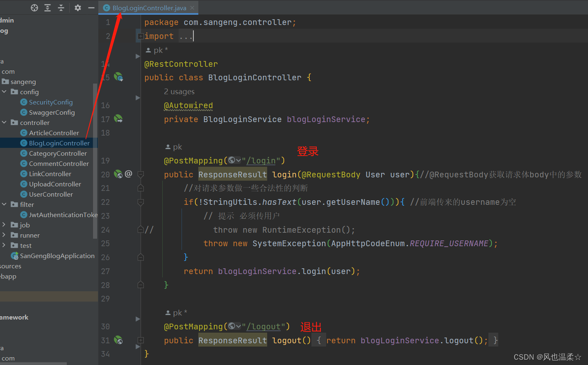Viewport: 588px width, 365px height.
Task: Click the class icon beside SecurityConfig
Action: coord(24,102)
